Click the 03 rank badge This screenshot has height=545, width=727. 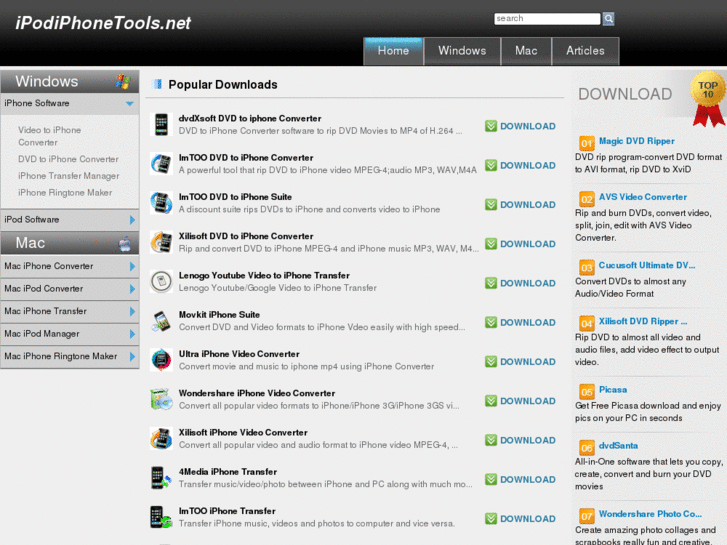(587, 267)
